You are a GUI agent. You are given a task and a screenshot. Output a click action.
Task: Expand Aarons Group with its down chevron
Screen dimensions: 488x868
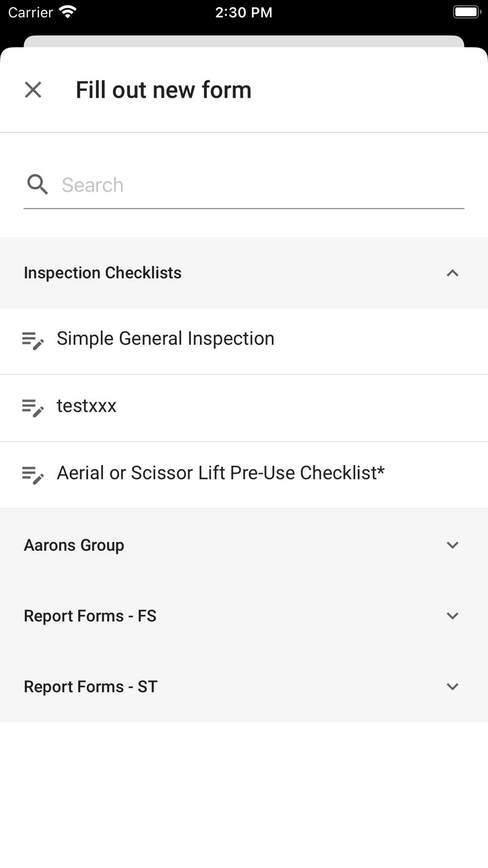tap(452, 545)
